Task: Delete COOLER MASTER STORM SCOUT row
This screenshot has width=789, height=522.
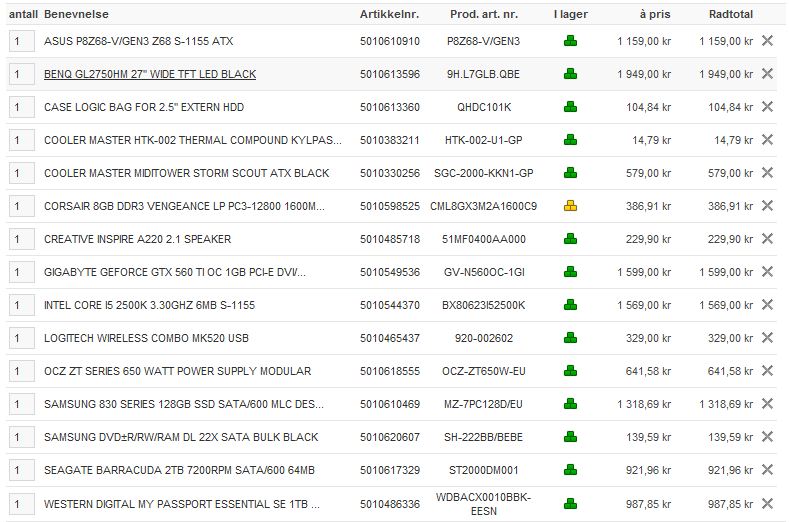Action: 767,173
